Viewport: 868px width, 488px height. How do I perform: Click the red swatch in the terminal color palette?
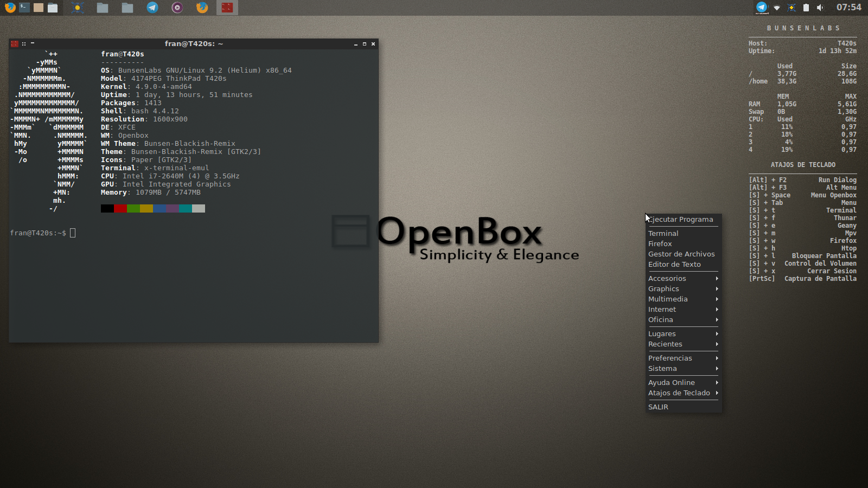120,208
